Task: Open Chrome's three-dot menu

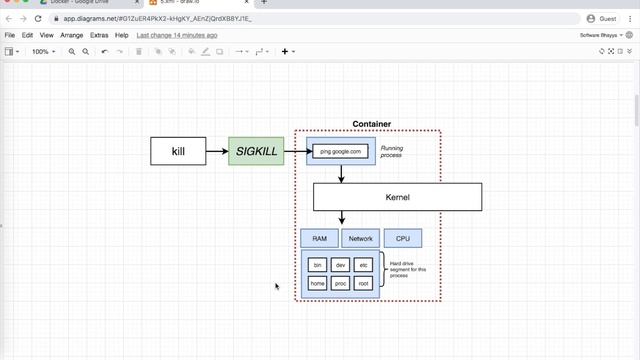Action: [630, 19]
